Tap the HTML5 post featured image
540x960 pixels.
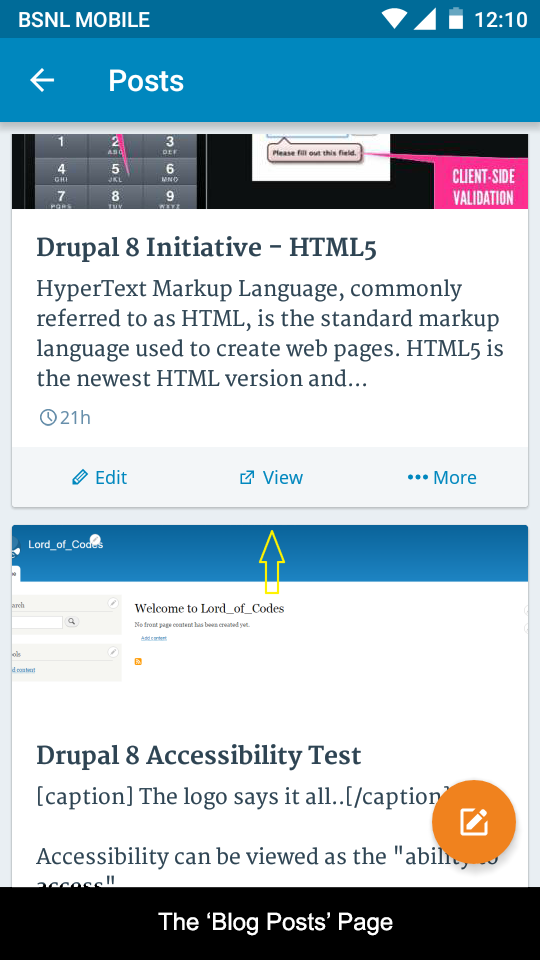[270, 171]
